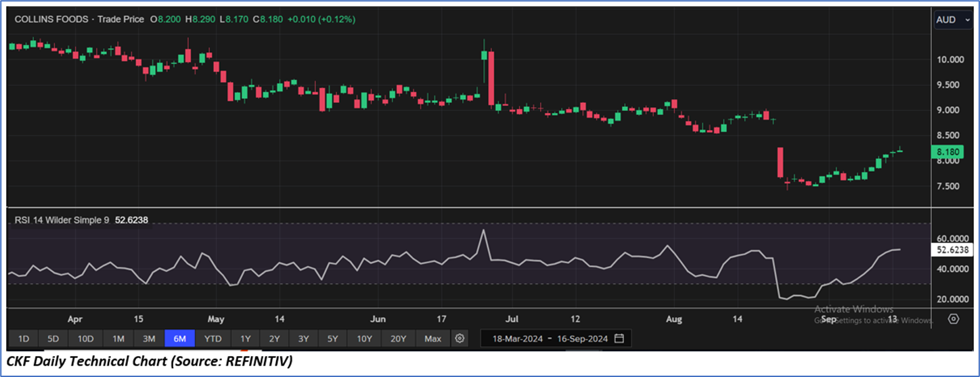This screenshot has height=377, width=980.
Task: Switch to the 5D time range
Action: point(53,338)
